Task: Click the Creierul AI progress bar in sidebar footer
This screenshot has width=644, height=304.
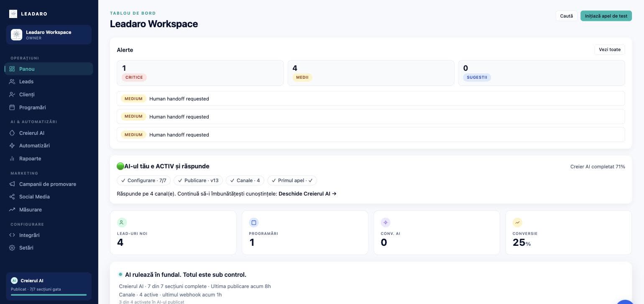Action: [49, 295]
